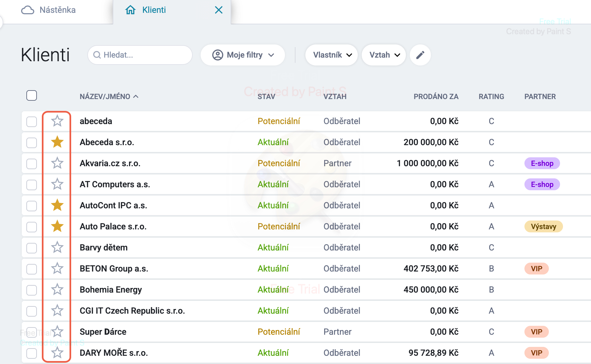Star the Barvy dětem client
591x364 pixels.
(x=57, y=247)
